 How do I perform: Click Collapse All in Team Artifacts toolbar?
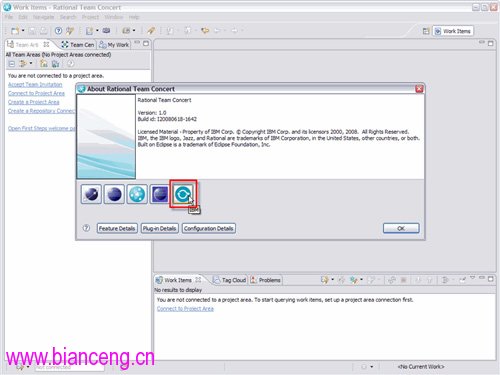click(x=12, y=64)
